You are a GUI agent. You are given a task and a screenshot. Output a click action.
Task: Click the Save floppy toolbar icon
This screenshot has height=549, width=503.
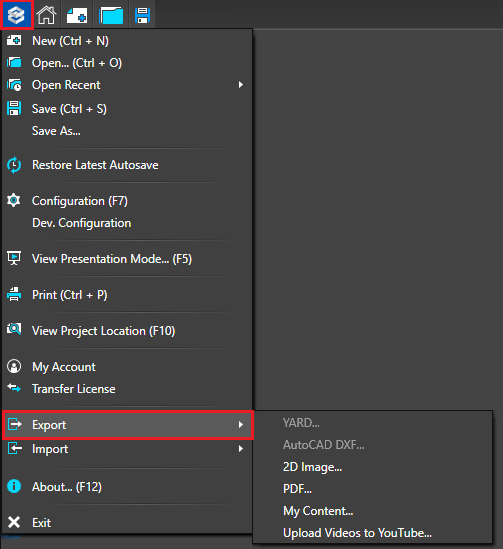coord(142,15)
